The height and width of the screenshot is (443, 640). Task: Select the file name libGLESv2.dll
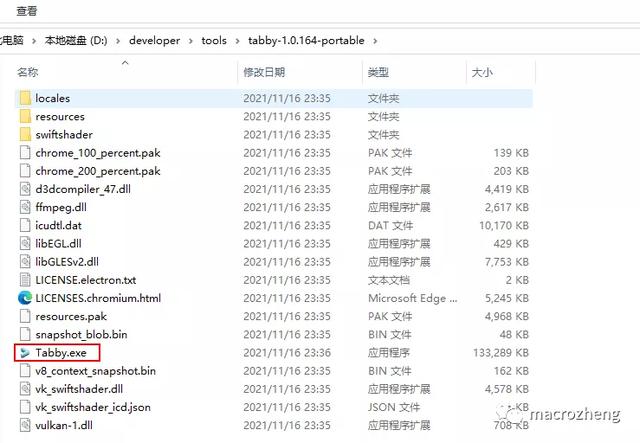click(x=67, y=262)
